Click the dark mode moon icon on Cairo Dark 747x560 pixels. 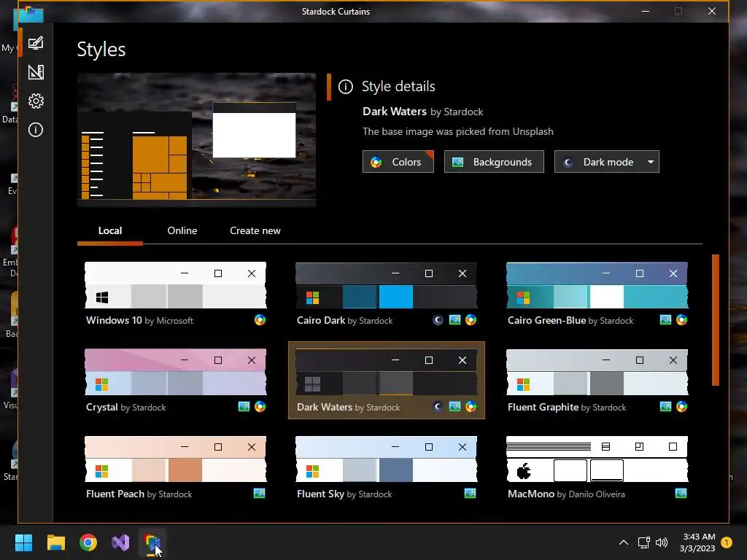coord(438,320)
